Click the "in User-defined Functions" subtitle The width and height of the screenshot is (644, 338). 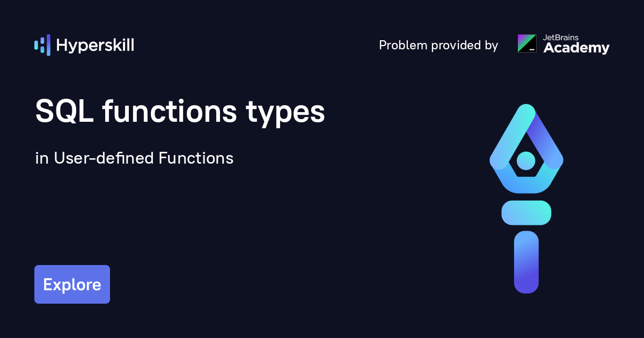(134, 158)
